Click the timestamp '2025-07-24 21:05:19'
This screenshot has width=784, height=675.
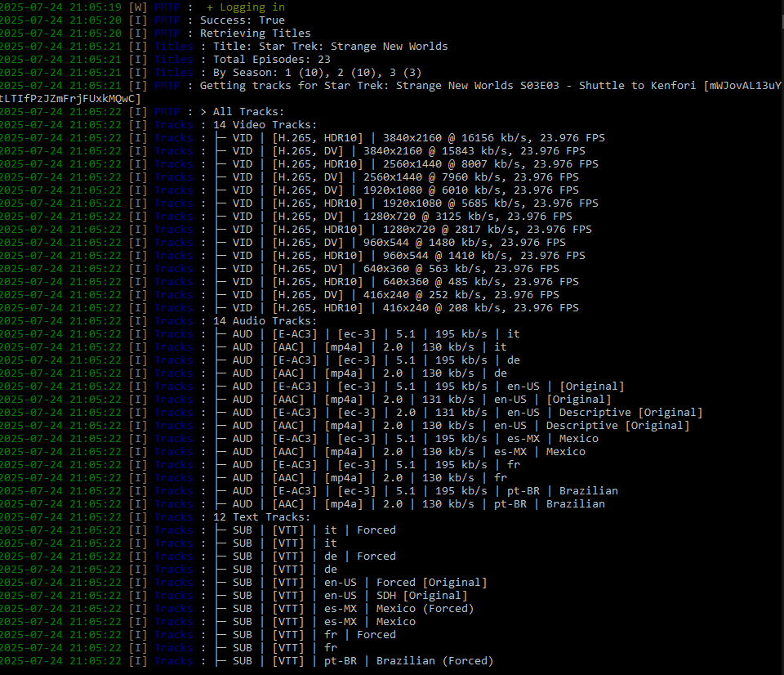coord(60,7)
